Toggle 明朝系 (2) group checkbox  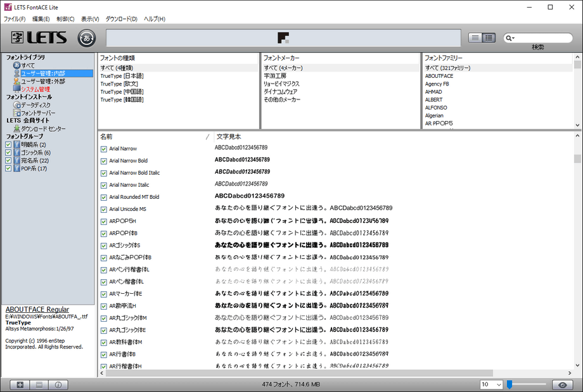(8, 144)
